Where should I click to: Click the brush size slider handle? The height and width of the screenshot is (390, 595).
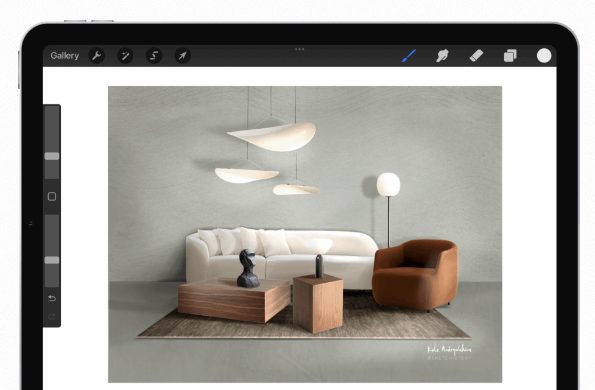click(52, 156)
